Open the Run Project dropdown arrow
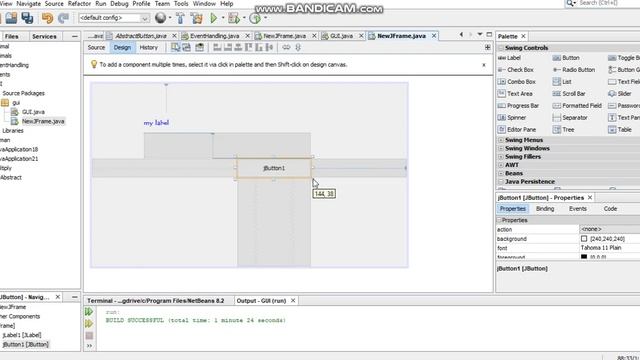 223,18
